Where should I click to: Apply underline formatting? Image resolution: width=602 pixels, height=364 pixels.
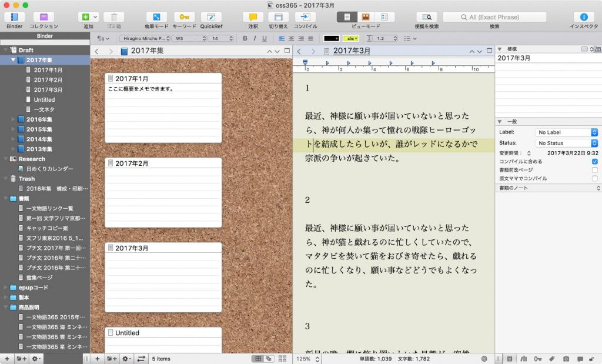(x=264, y=38)
